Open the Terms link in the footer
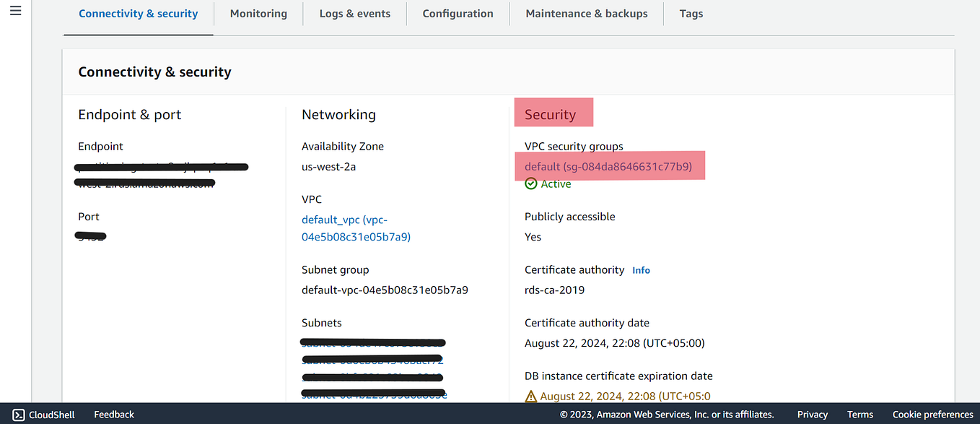The height and width of the screenshot is (424, 980). click(859, 414)
